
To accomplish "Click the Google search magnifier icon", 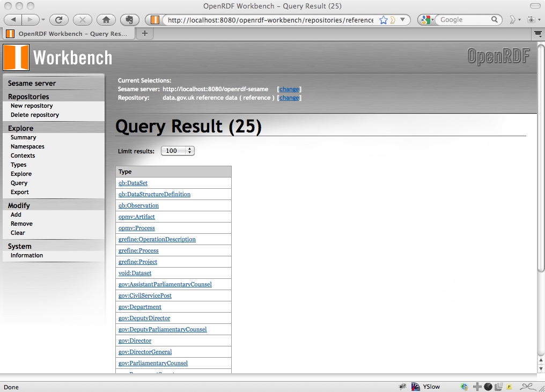I will [494, 20].
